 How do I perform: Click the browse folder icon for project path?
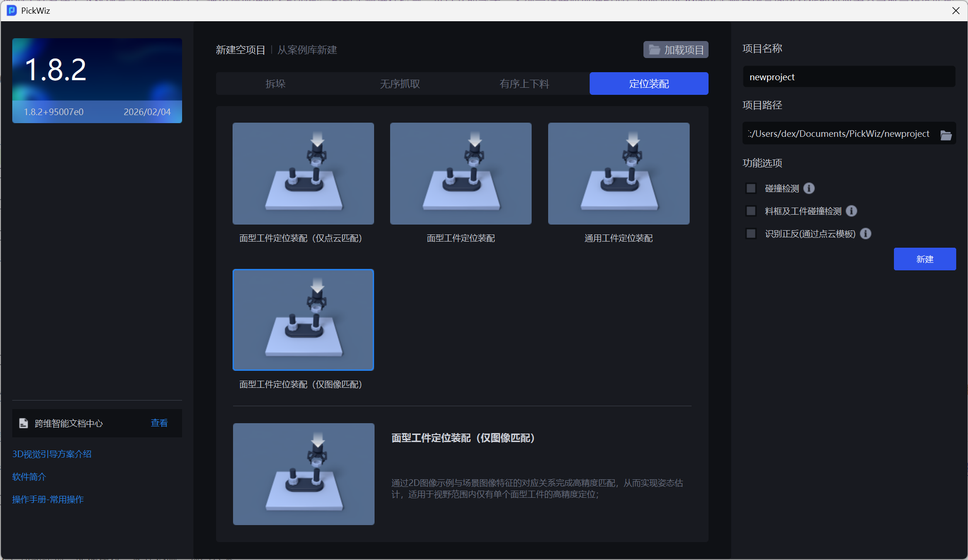[946, 135]
